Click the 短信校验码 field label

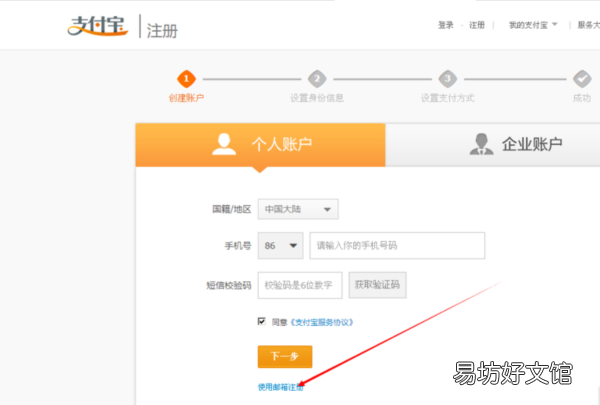(229, 285)
